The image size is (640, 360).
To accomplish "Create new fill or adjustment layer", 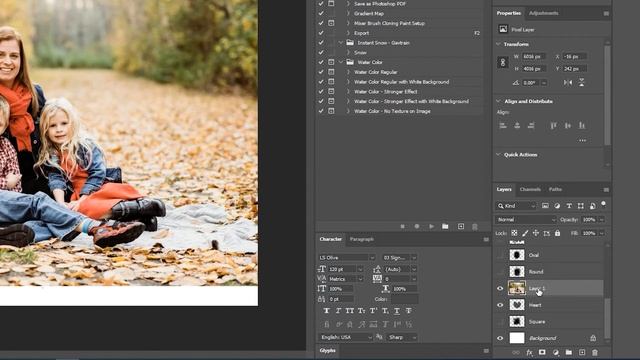I will click(x=556, y=353).
